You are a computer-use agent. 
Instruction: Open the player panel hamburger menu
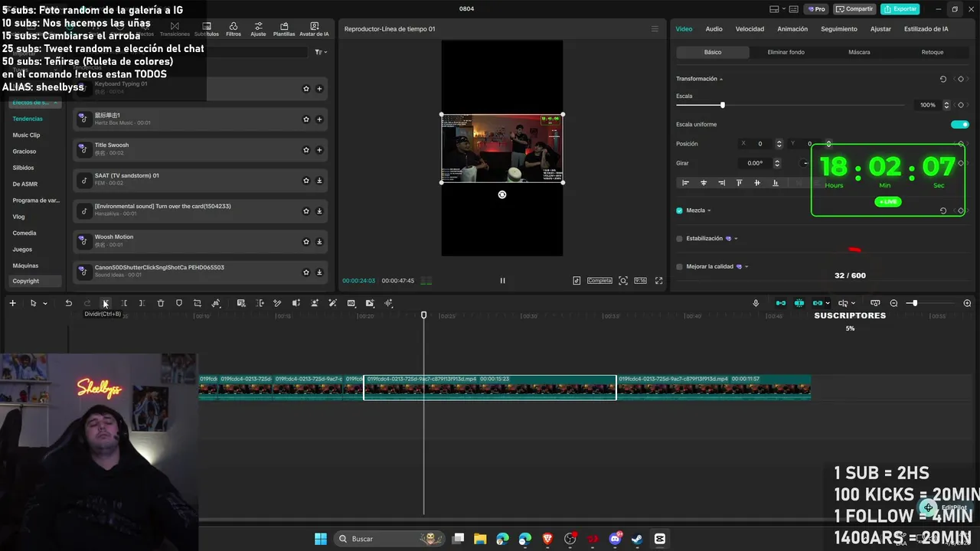click(655, 29)
